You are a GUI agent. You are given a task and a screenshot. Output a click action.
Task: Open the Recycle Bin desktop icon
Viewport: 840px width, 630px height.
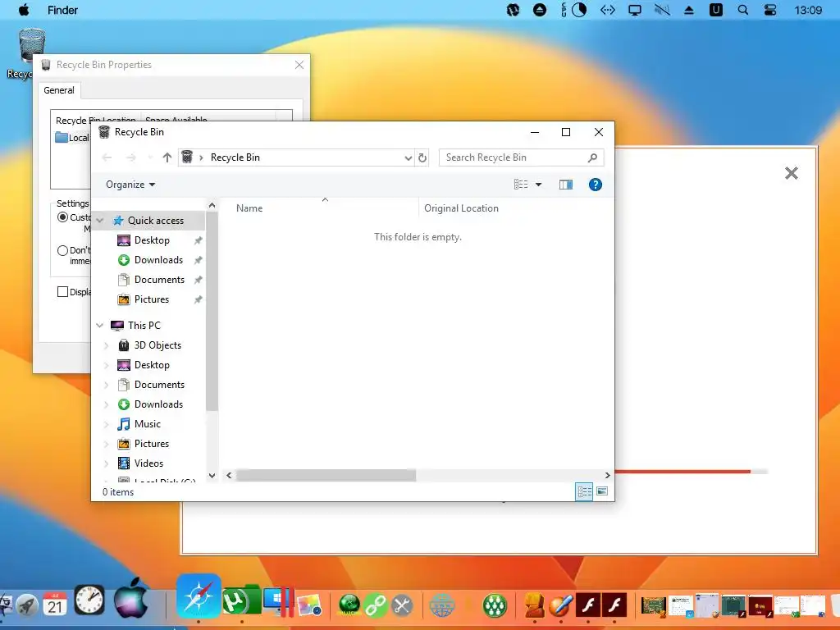point(31,46)
